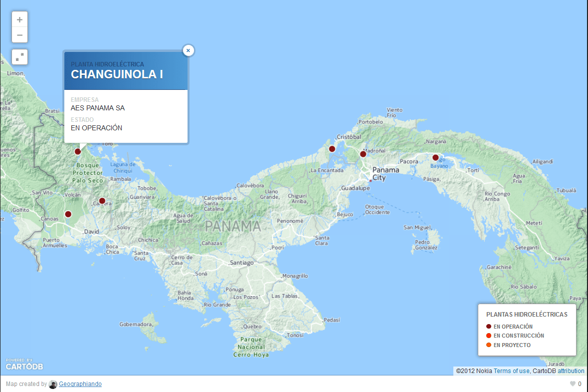Screen dimensions: 588x392
Task: Click the Garachiné map label
Action: click(x=499, y=267)
